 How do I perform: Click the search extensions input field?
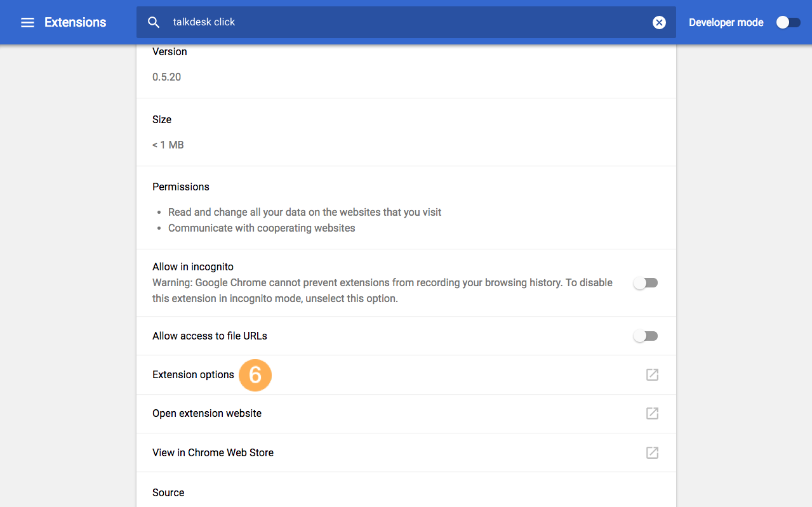(x=406, y=22)
